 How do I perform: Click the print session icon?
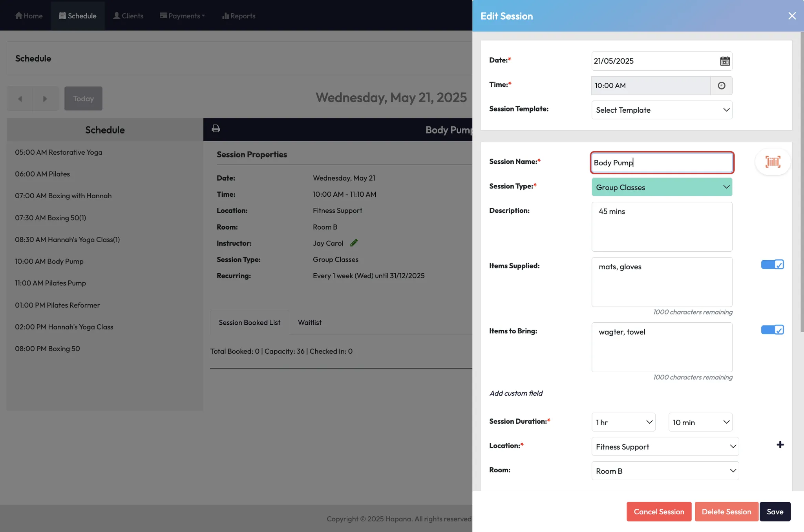tap(216, 129)
